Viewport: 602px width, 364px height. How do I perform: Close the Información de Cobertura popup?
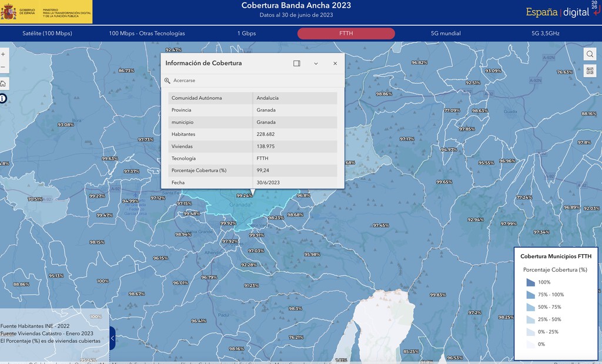[335, 63]
